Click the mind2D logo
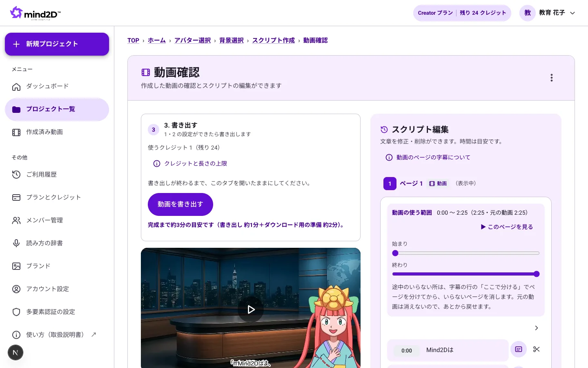 coord(36,13)
